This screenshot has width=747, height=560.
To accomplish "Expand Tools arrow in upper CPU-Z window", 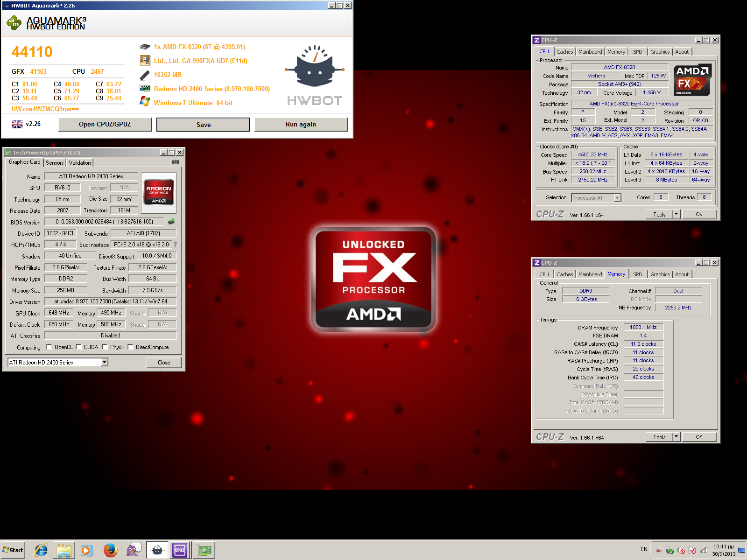I will pyautogui.click(x=676, y=214).
